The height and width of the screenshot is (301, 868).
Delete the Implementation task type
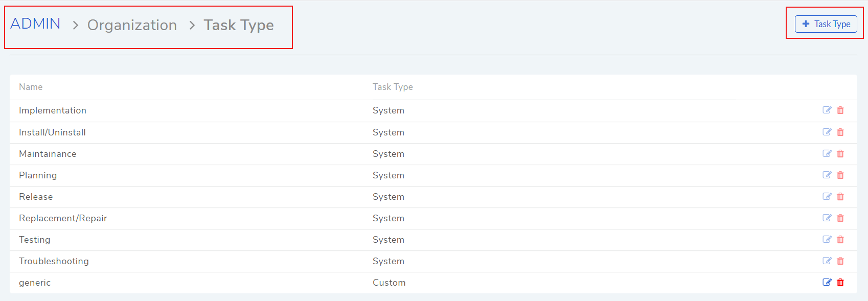840,110
